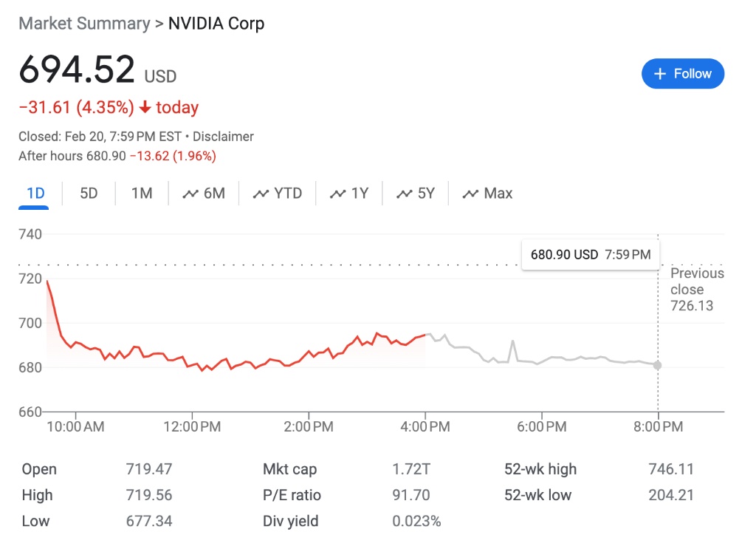
Task: Click the Max trend line icon
Action: (x=470, y=194)
